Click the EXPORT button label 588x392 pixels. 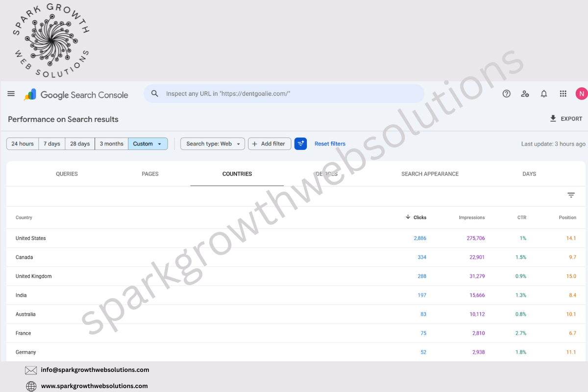(x=571, y=119)
